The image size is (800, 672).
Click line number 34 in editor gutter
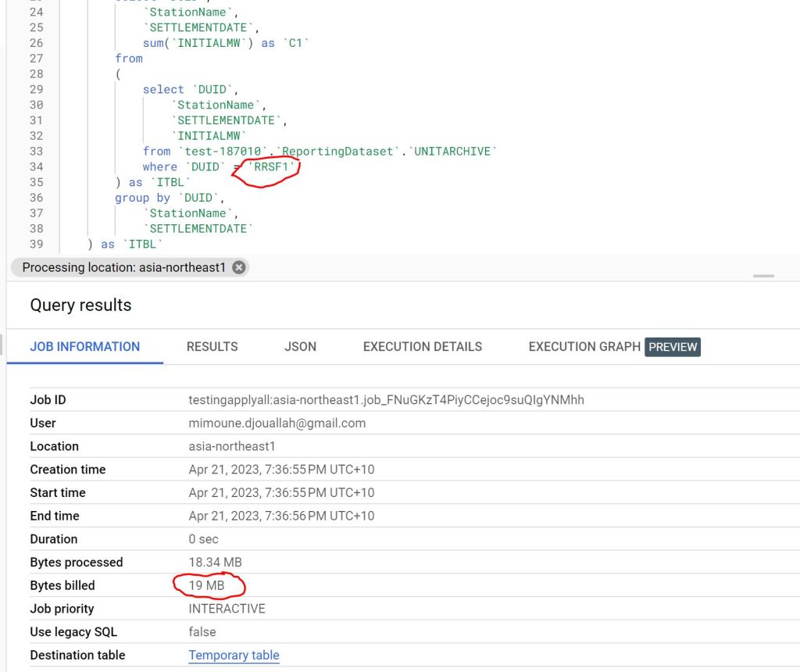click(x=36, y=166)
